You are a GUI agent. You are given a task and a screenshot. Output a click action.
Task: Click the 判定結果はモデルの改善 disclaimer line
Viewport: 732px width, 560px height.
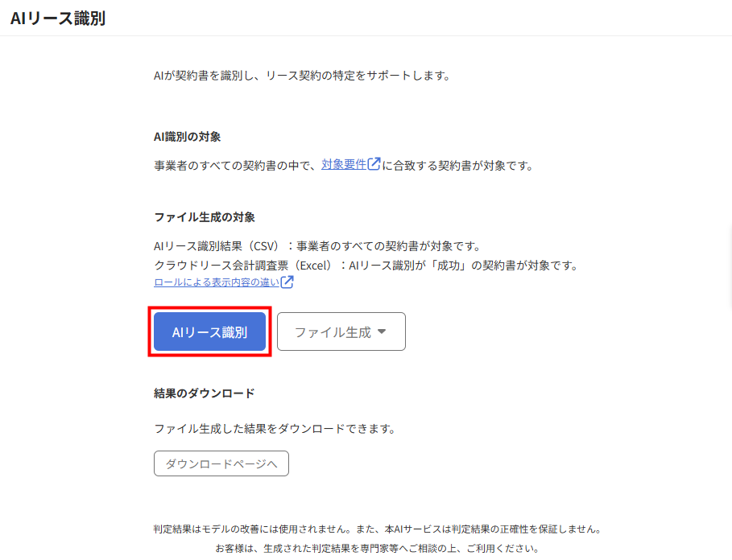377,529
